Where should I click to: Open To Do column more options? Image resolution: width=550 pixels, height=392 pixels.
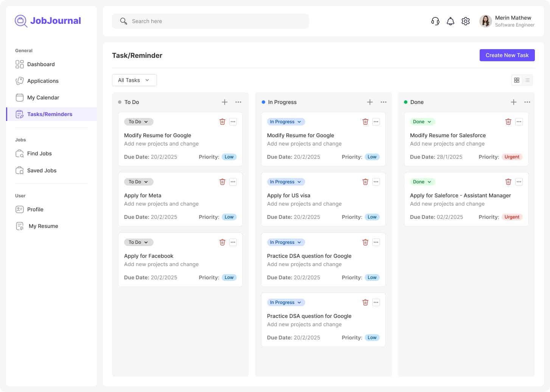tap(238, 102)
